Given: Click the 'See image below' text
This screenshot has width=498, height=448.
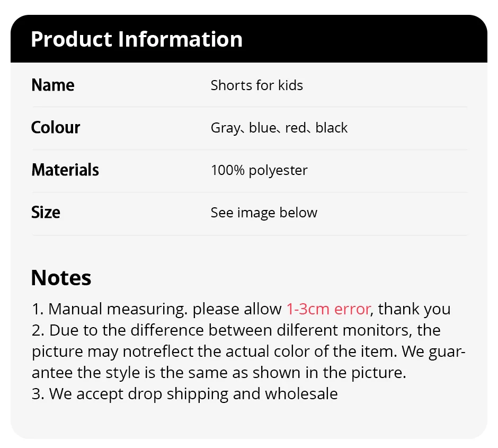Looking at the screenshot, I should pyautogui.click(x=264, y=213).
